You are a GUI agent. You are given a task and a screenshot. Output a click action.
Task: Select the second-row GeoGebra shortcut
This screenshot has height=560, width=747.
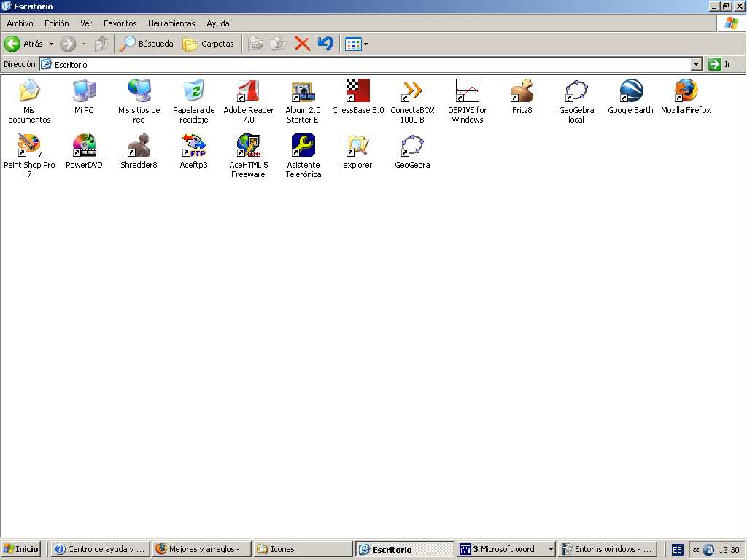[x=413, y=145]
